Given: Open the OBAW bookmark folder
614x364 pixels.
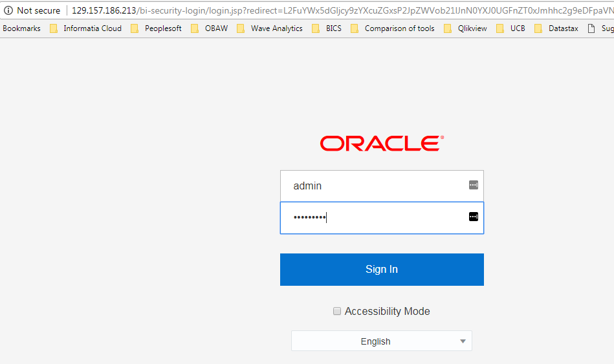Looking at the screenshot, I should tap(210, 28).
